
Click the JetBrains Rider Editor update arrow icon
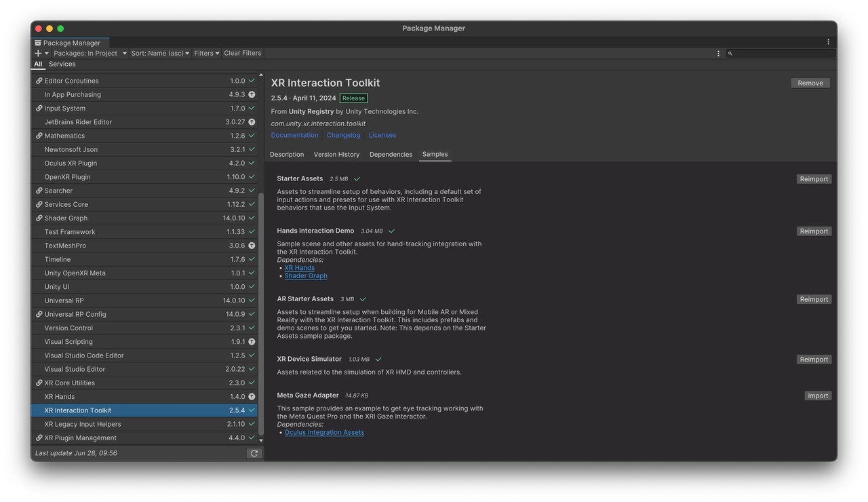click(252, 122)
